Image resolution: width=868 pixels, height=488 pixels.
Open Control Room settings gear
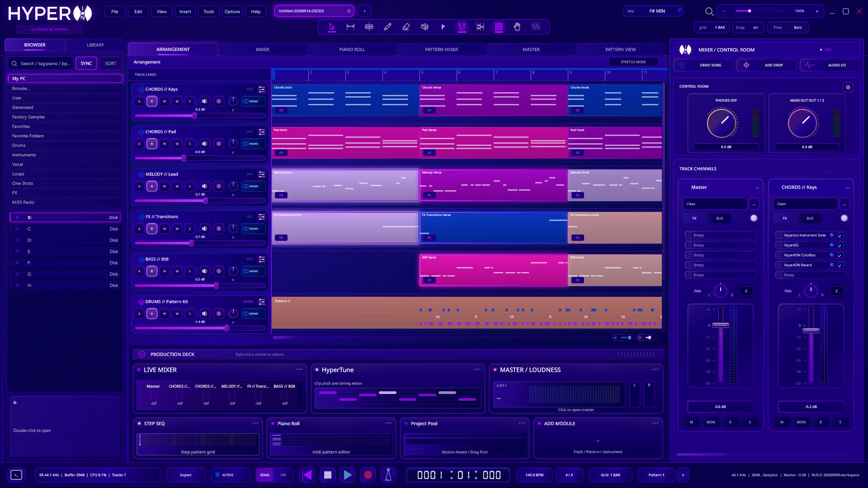848,87
